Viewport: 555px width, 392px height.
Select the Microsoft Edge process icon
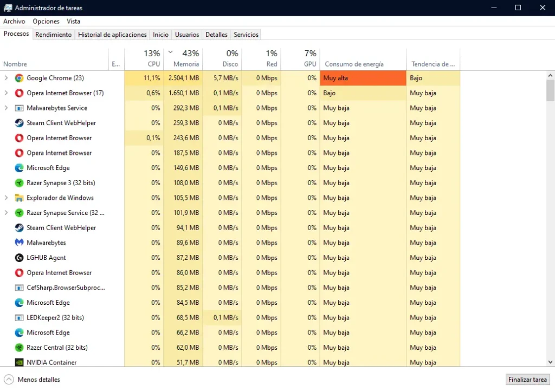coord(19,168)
